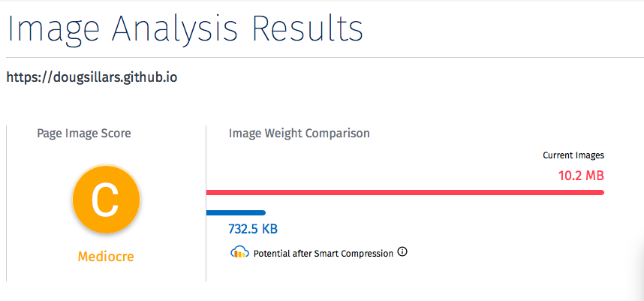Viewport: 644px width, 301px height.
Task: Click the right end of the red bar
Action: tap(602, 193)
